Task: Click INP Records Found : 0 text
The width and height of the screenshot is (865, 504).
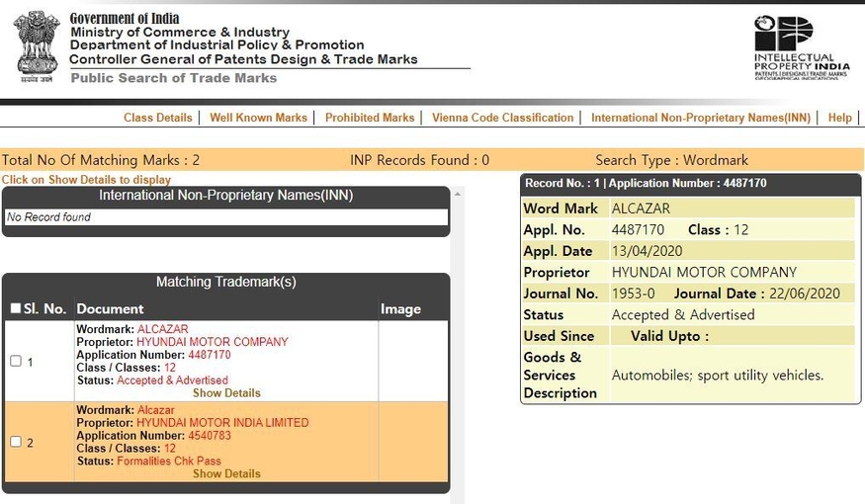Action: (x=419, y=160)
